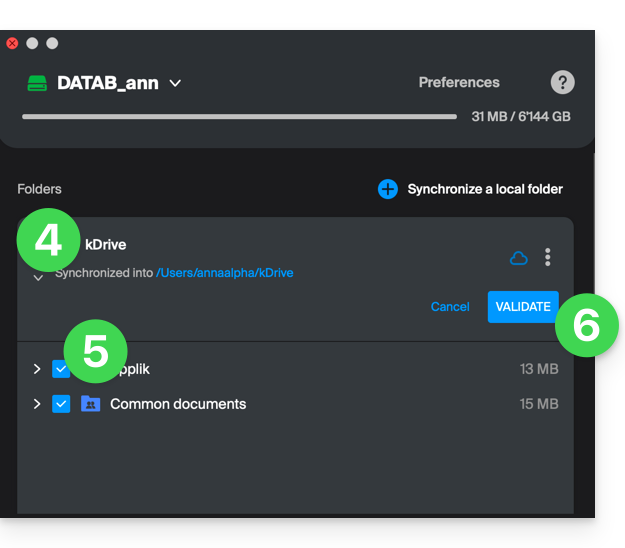
Task: Uncheck the 13 MB folder checkbox
Action: pyautogui.click(x=60, y=369)
